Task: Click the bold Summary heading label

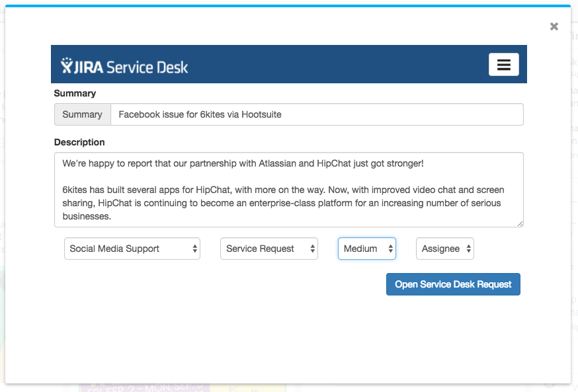Action: (75, 93)
